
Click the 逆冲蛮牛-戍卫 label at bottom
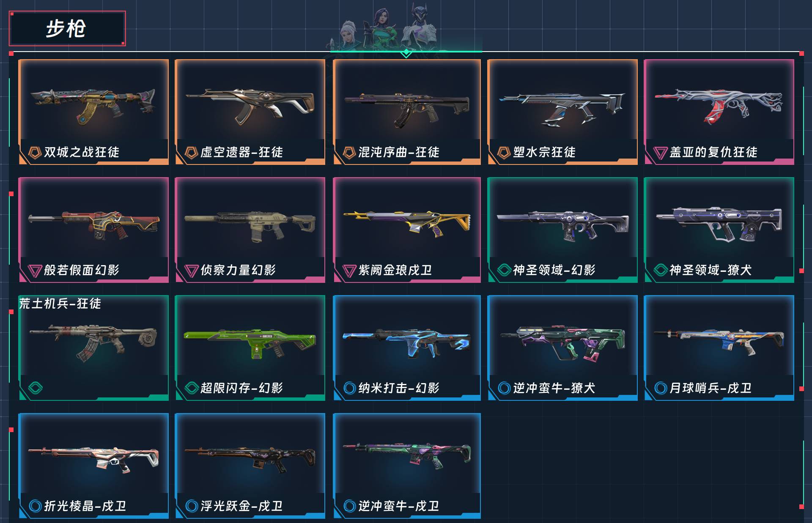(398, 506)
